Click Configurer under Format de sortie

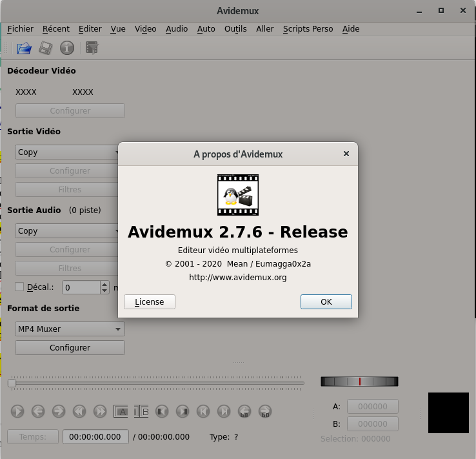tap(70, 347)
